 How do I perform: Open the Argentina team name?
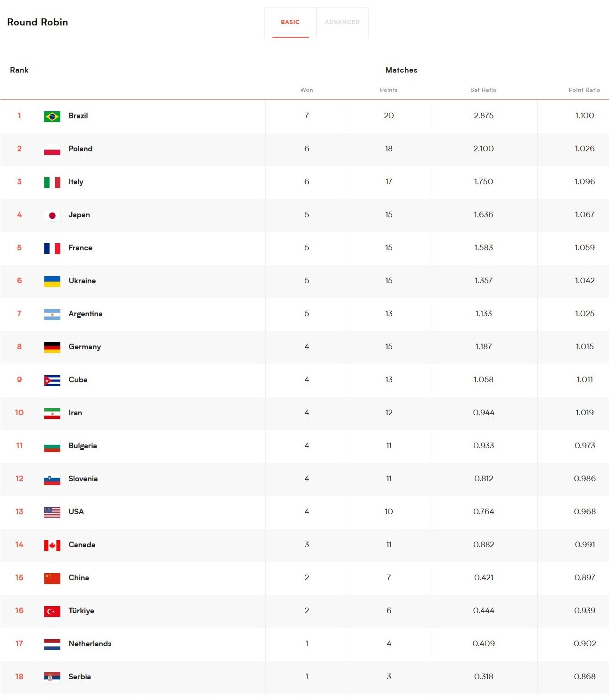85,314
